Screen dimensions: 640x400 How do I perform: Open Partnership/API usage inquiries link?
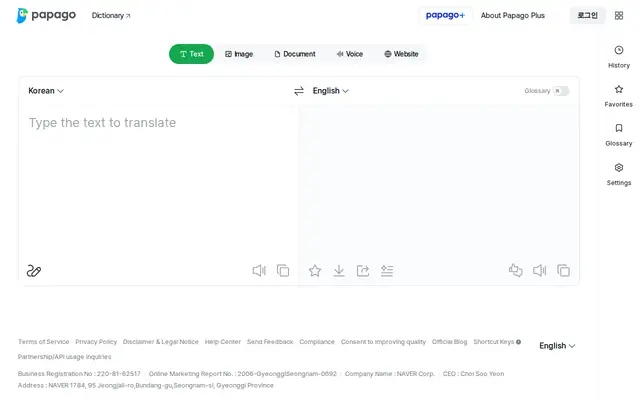tap(64, 357)
